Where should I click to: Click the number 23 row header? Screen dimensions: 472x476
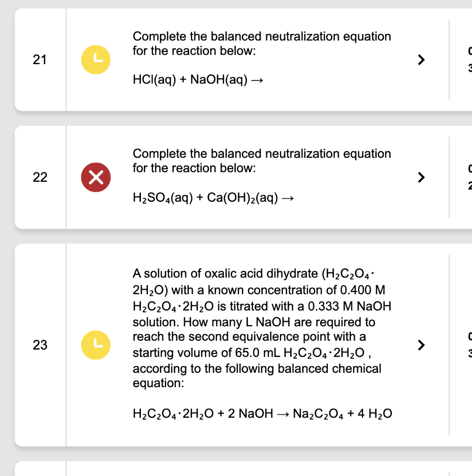[40, 345]
